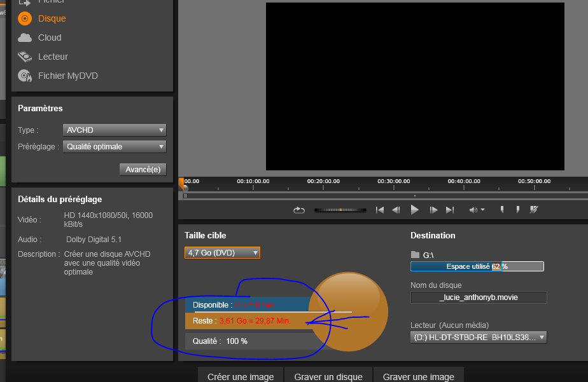The width and height of the screenshot is (588, 382).
Task: Open the Lecteur drive dropdown HL-DT-STBD-RE
Action: pyautogui.click(x=479, y=338)
